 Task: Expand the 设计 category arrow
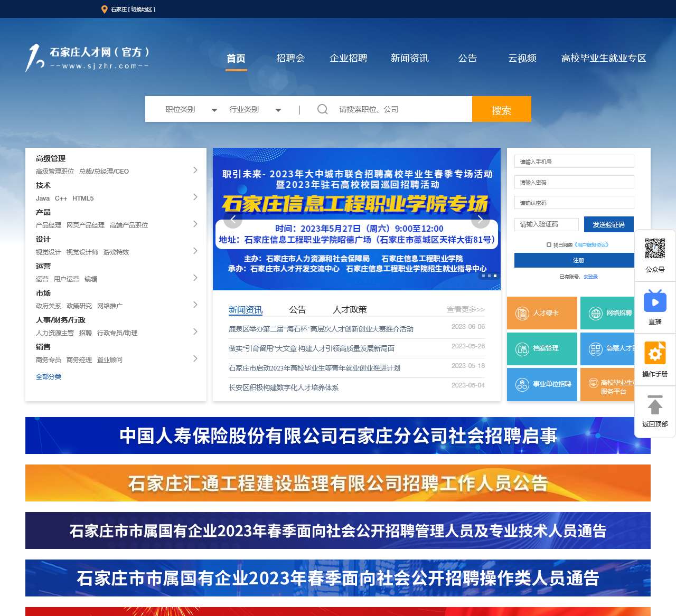coord(195,251)
